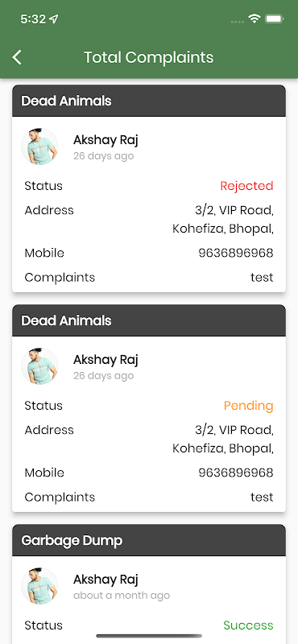Open the Garbage Dump complaint header

149,540
